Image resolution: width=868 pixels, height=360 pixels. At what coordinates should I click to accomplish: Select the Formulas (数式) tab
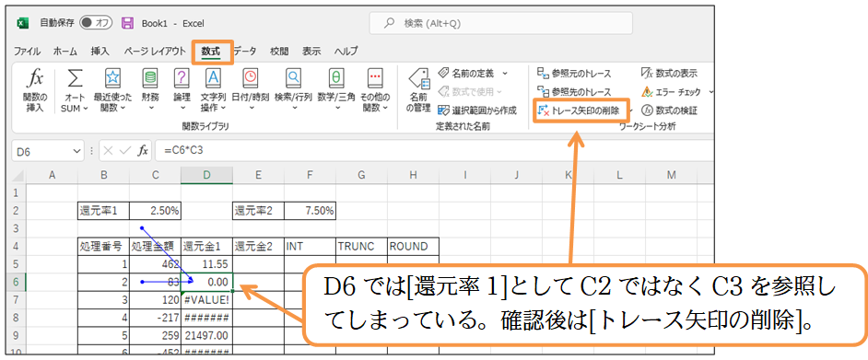click(210, 51)
